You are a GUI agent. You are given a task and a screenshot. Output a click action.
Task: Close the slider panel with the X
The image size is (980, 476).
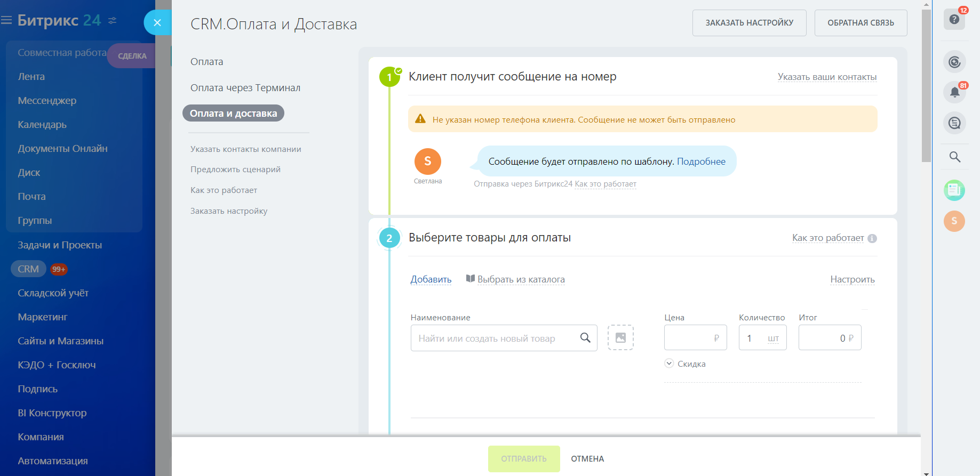157,22
